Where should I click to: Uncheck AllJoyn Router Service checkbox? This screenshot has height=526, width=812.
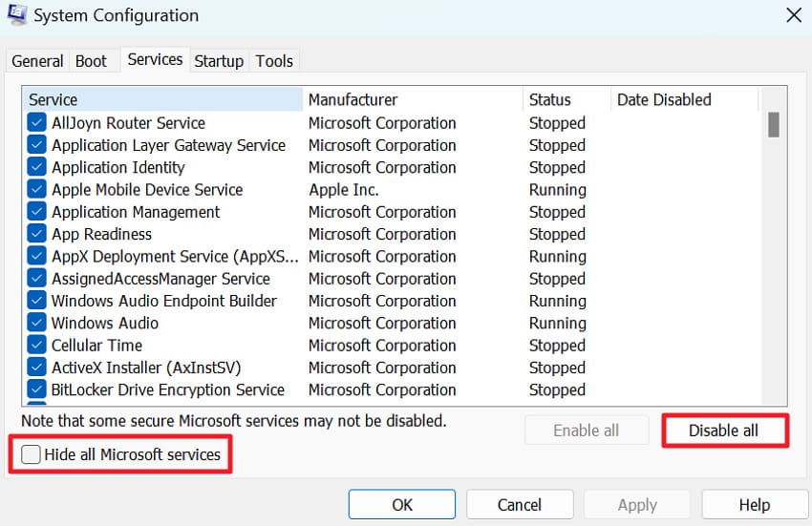(x=36, y=123)
